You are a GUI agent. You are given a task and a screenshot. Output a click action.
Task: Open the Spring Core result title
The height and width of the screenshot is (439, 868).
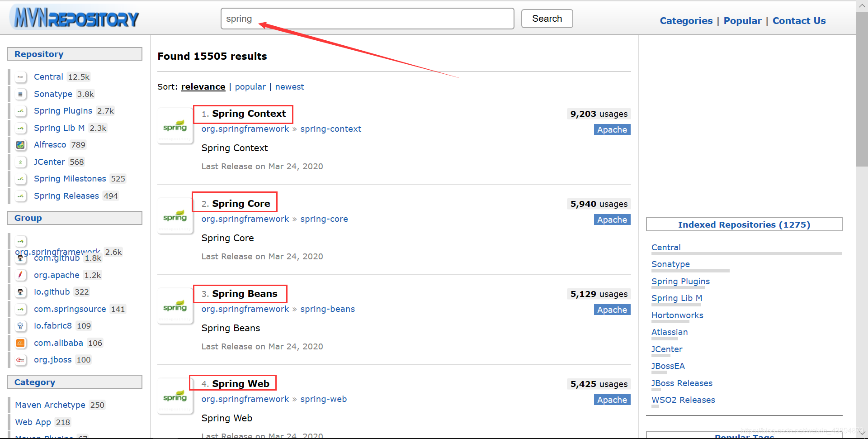point(241,204)
